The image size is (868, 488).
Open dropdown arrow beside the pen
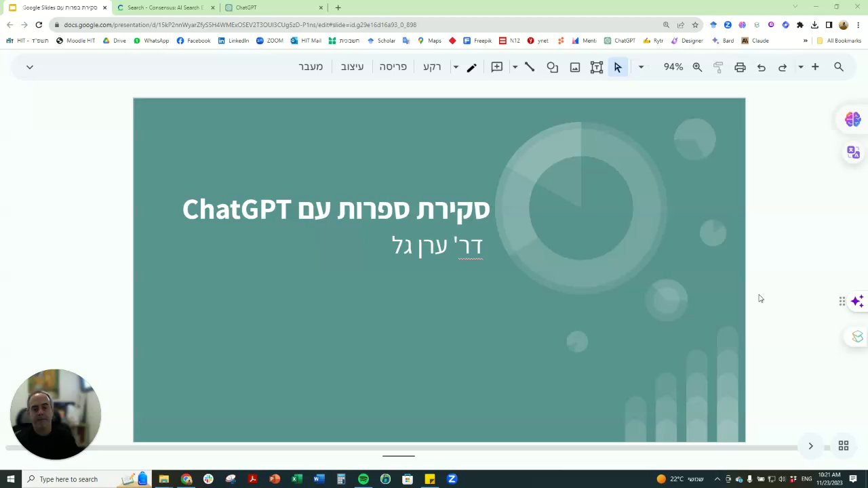(456, 67)
